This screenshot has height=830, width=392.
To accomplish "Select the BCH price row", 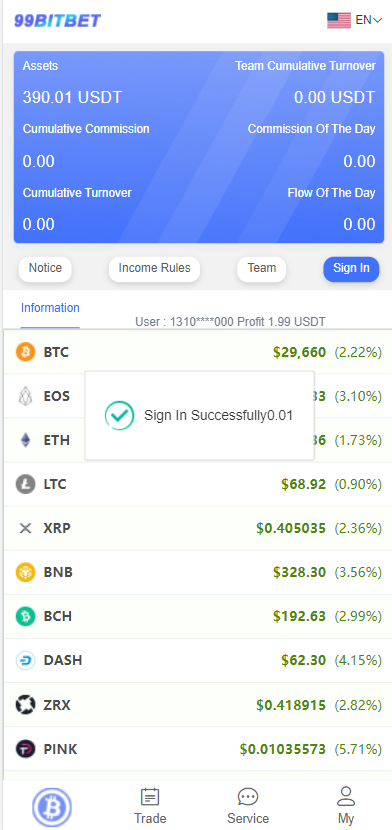I will tap(197, 616).
